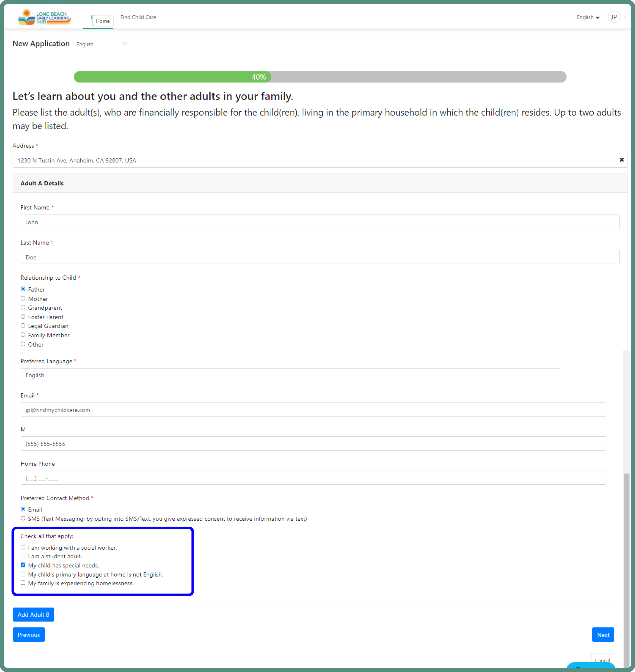Screen dimensions: 635x672
Task: Proceed with the Next button
Action: coord(603,635)
